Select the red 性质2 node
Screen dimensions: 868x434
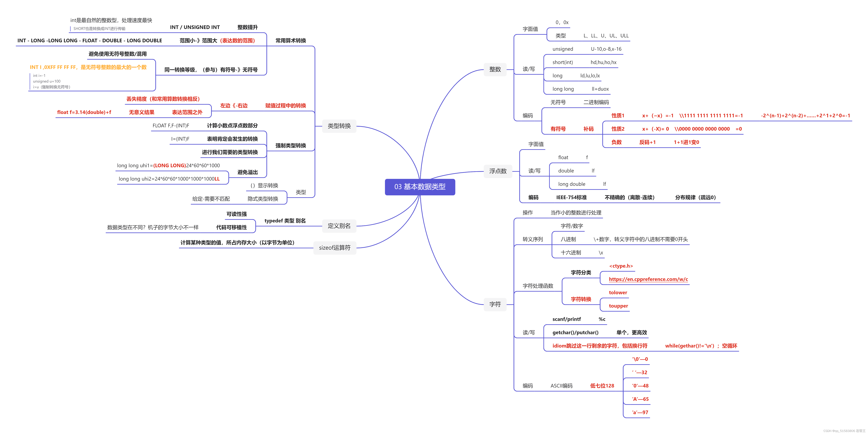tap(618, 129)
